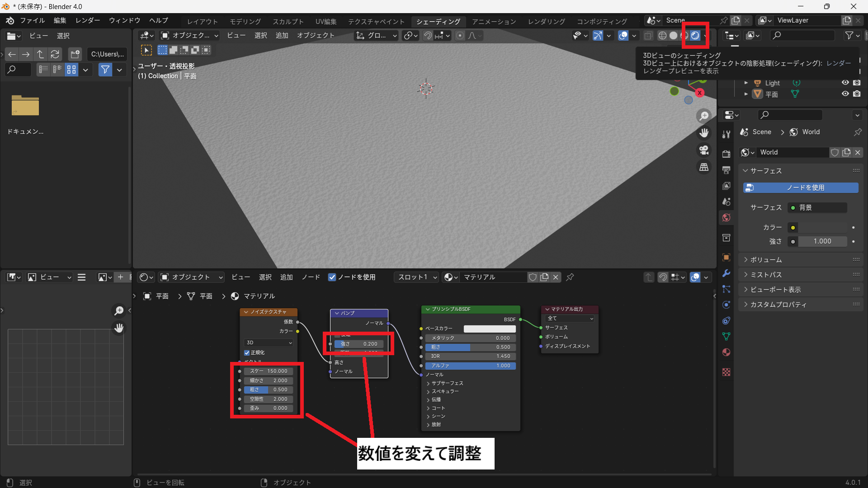Open the スロット1 dropdown
Screen dimensions: 868x488
(x=417, y=277)
